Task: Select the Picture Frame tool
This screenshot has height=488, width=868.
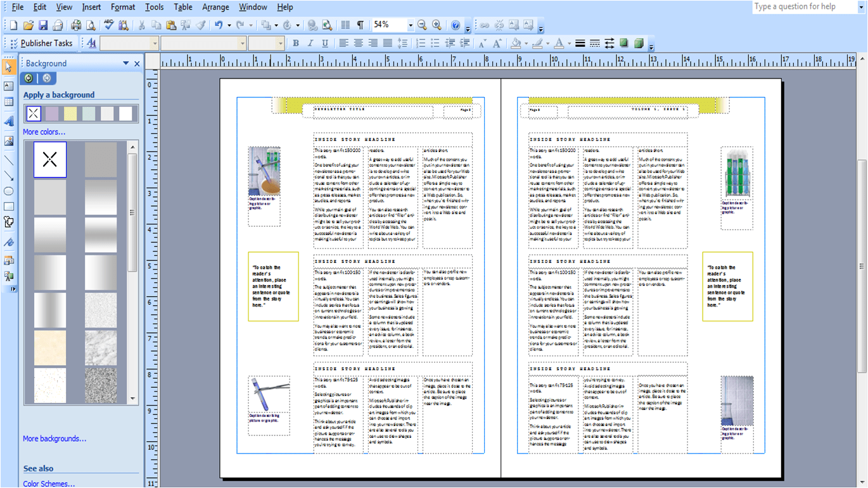Action: pos(9,141)
